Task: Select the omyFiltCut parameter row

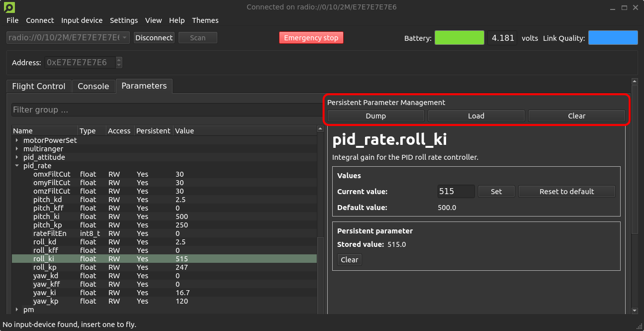Action: coord(164,183)
